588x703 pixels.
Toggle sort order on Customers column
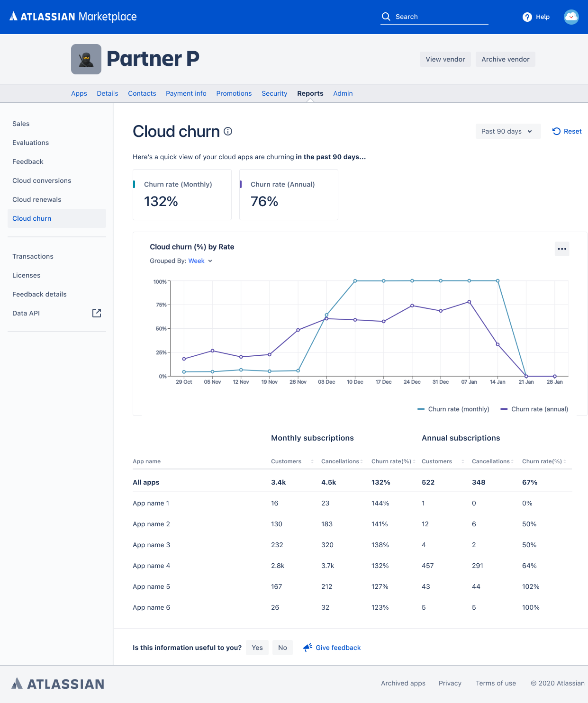[x=312, y=461]
